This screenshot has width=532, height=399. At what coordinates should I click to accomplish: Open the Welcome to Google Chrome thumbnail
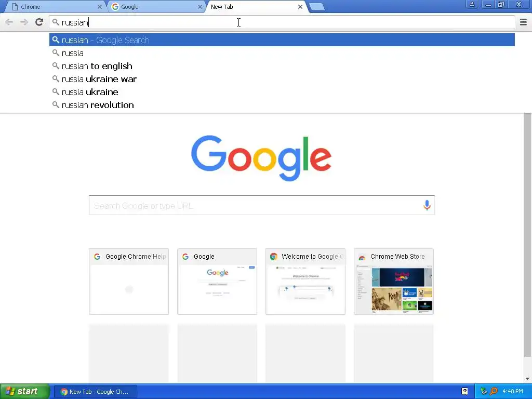pyautogui.click(x=305, y=282)
